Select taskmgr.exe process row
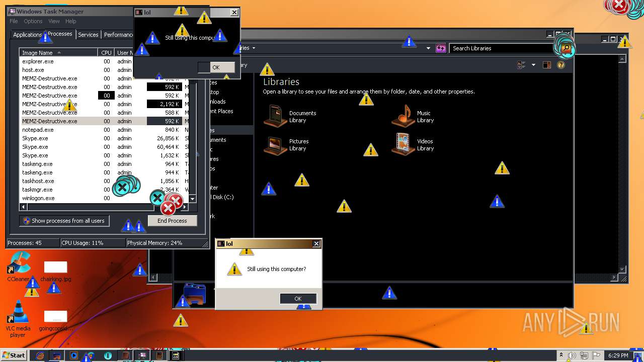Screen dimensions: 644x362 (x=104, y=190)
